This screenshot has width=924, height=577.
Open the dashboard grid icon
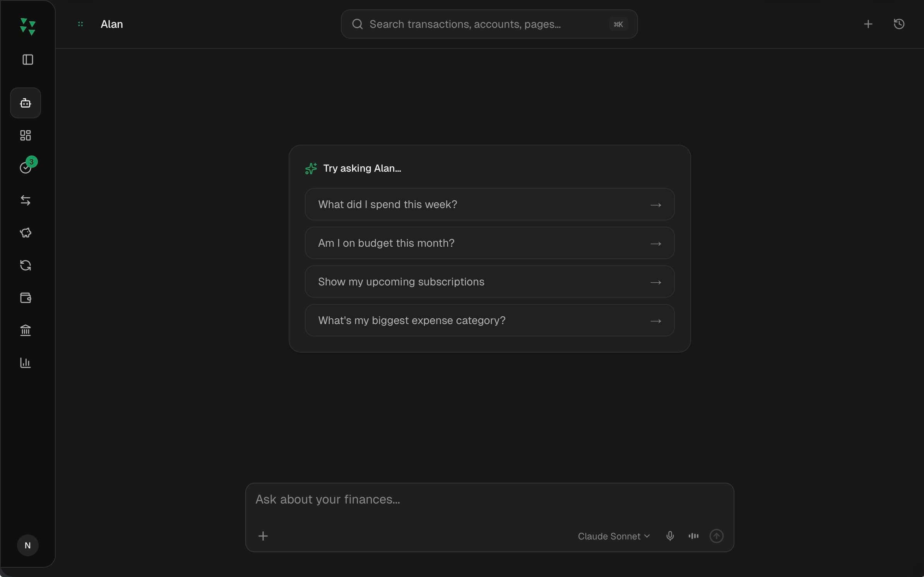26,135
